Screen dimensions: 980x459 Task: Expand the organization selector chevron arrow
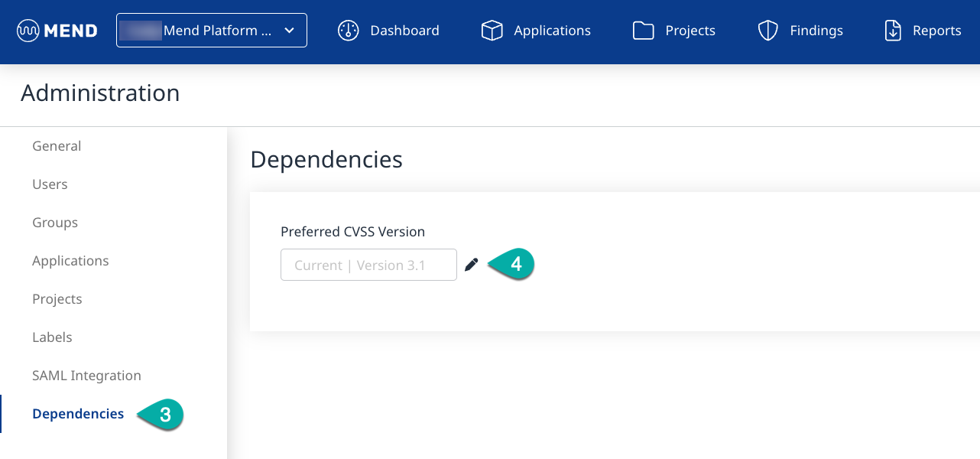(289, 31)
